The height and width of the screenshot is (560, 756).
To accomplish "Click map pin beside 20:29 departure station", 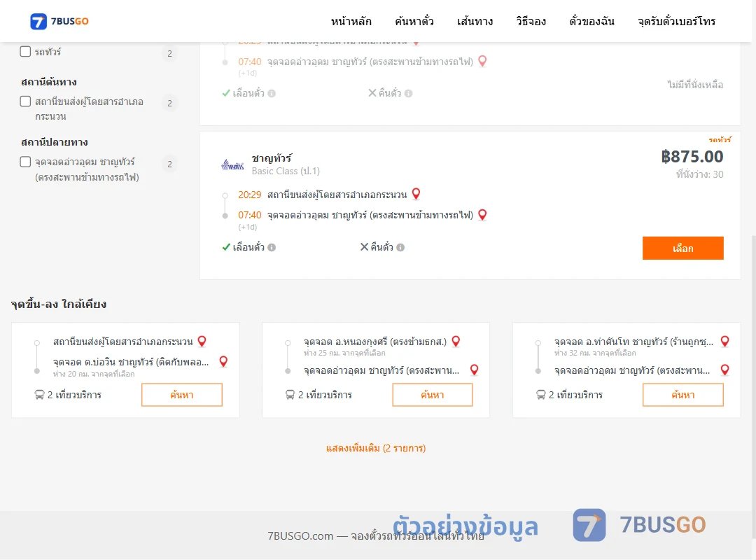I will (416, 194).
